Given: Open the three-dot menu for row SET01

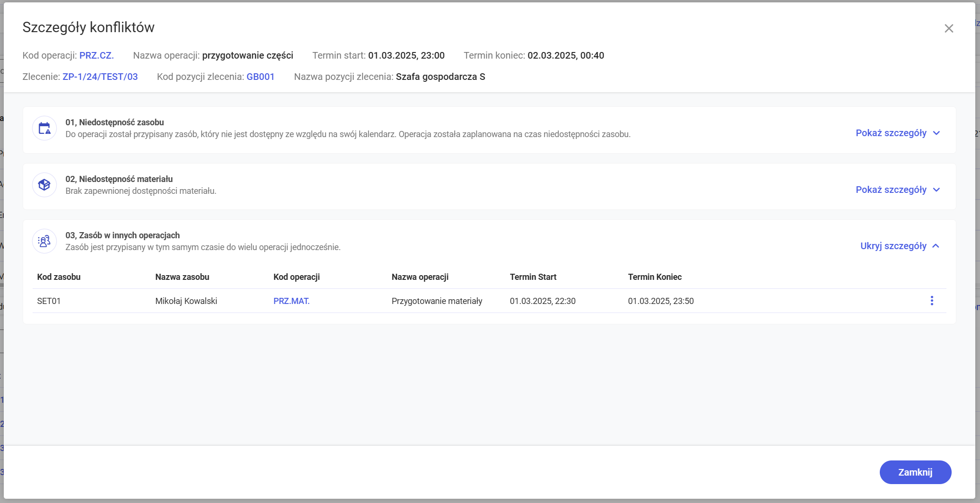Looking at the screenshot, I should pos(931,301).
